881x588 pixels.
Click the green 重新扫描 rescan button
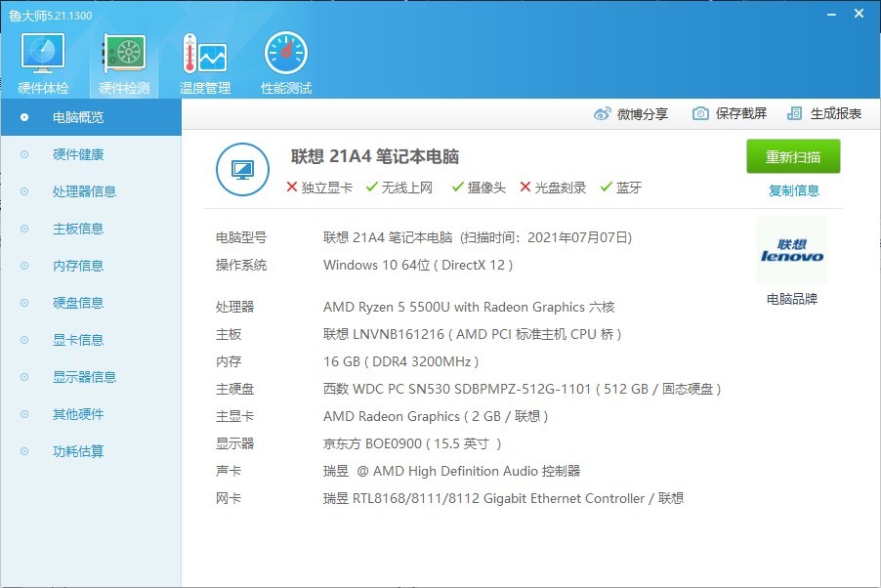click(x=793, y=156)
